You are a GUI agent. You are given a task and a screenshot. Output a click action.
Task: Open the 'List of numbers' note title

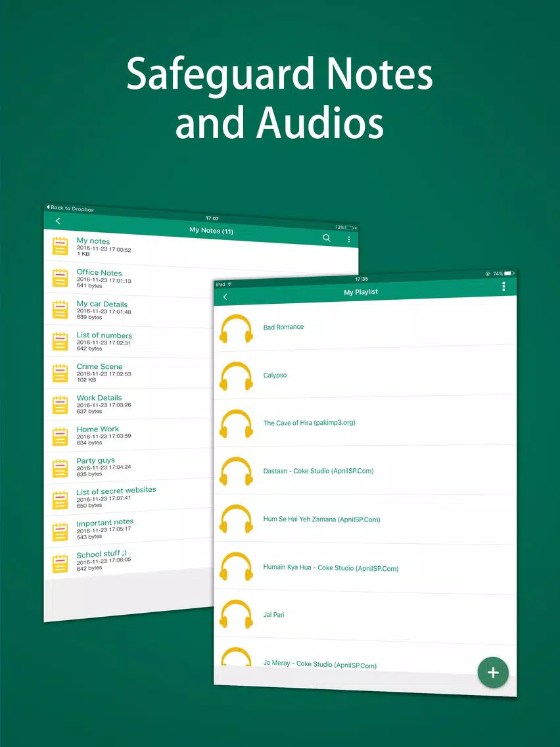(105, 335)
